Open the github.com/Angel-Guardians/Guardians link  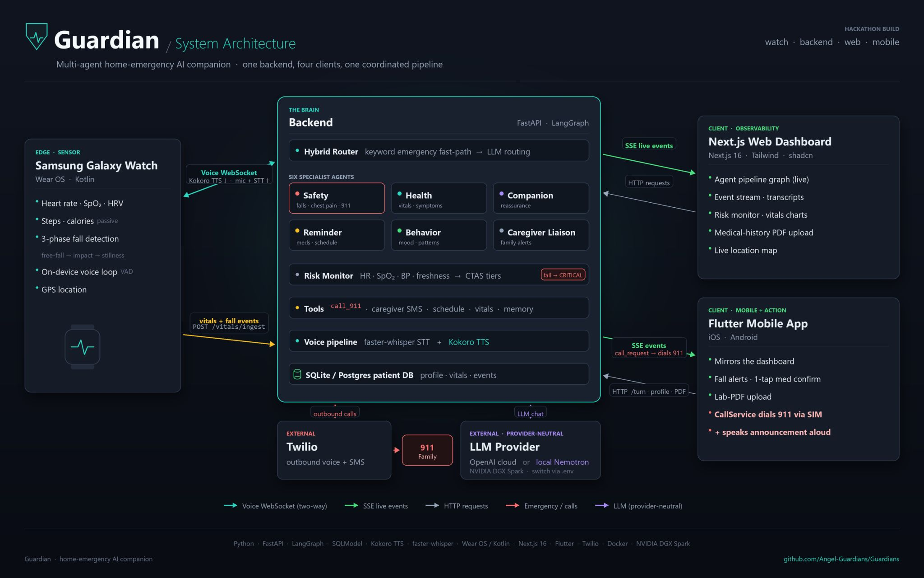(x=841, y=559)
